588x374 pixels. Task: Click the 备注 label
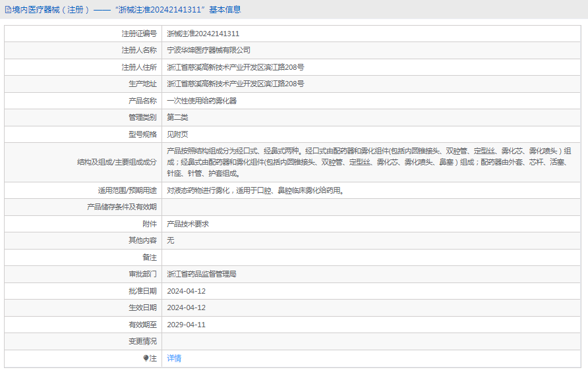click(x=150, y=257)
